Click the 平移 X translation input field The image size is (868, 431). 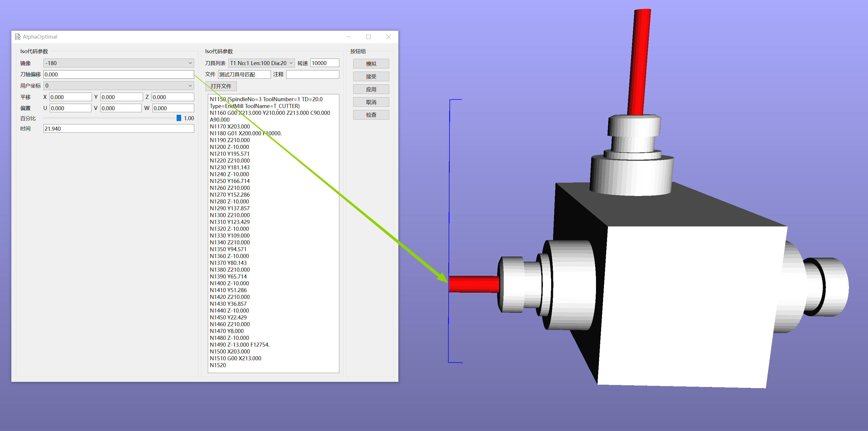[70, 97]
